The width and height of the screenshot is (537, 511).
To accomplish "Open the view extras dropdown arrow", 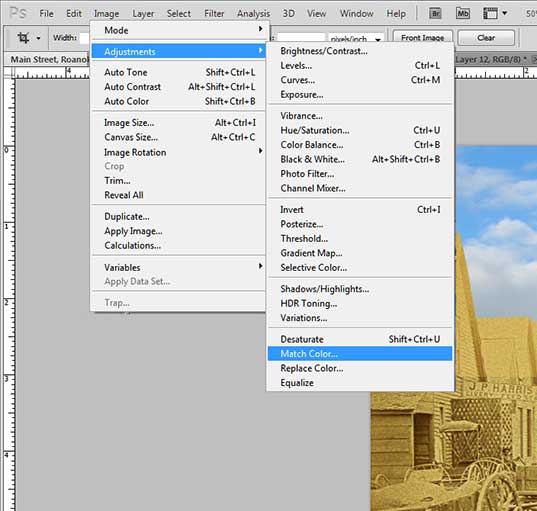I will coord(504,13).
